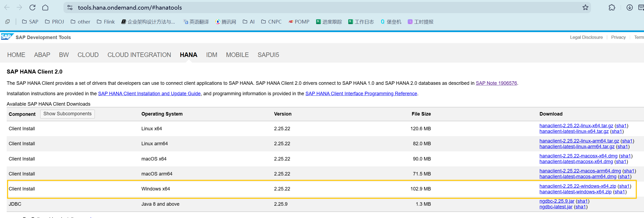Download hanaclient-latest-linux-arm64.tar.gz
Viewport: 644px width, 218px height.
(577, 147)
